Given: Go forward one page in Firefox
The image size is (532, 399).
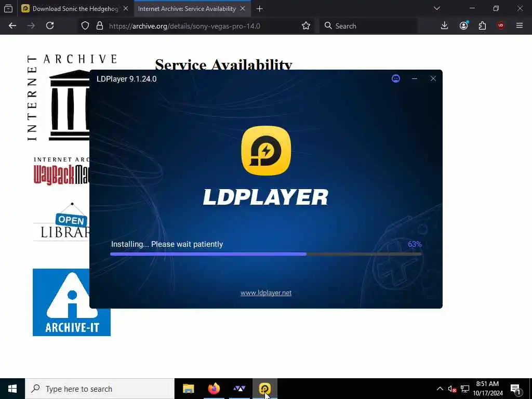Looking at the screenshot, I should tap(31, 26).
